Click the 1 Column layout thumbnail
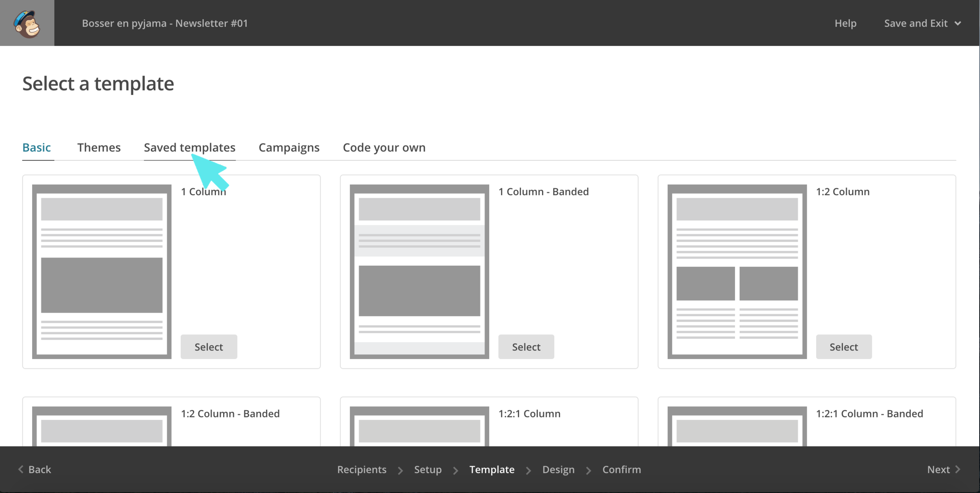The height and width of the screenshot is (493, 980). [x=102, y=271]
